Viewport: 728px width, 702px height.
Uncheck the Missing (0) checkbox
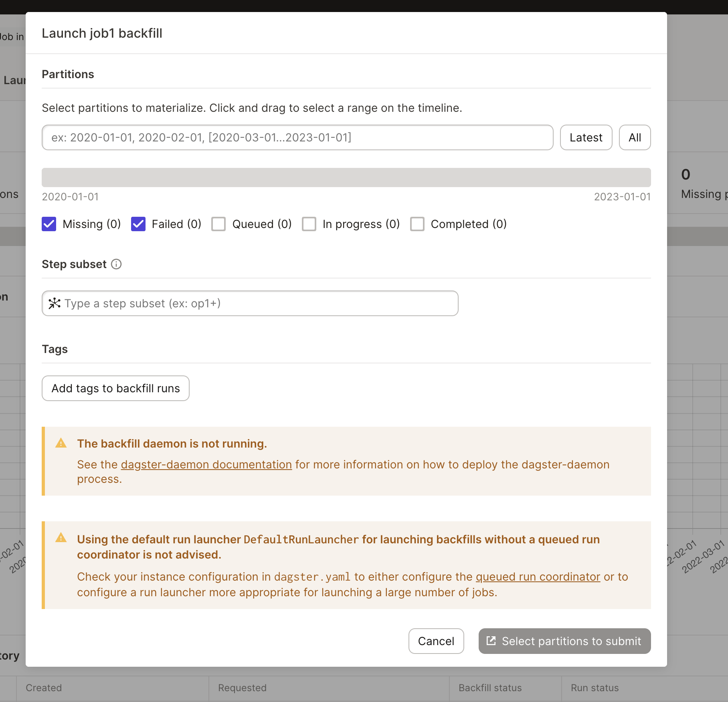[x=49, y=224]
